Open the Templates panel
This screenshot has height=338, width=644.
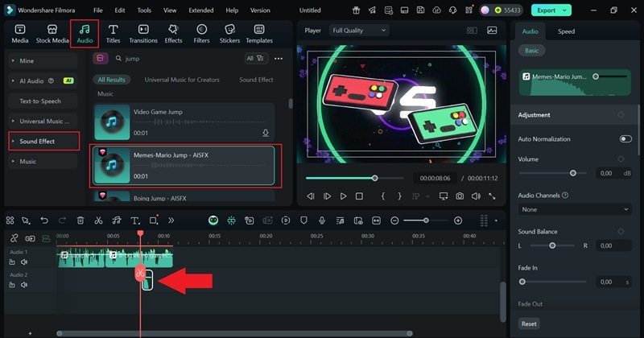(259, 34)
